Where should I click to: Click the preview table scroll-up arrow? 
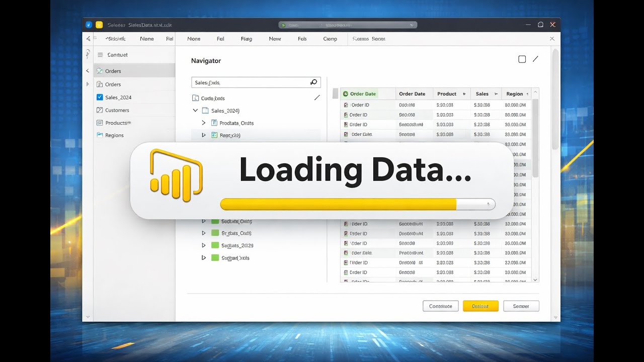pyautogui.click(x=535, y=93)
